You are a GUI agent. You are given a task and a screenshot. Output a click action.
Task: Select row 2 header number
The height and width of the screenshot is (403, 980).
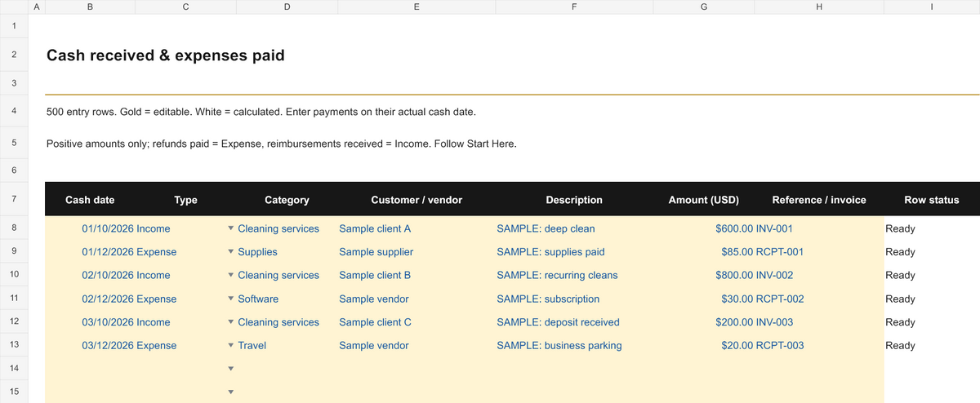point(14,55)
